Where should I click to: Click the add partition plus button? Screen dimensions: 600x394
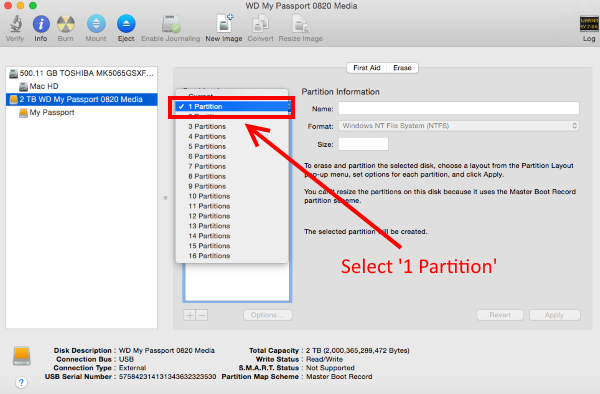point(190,315)
